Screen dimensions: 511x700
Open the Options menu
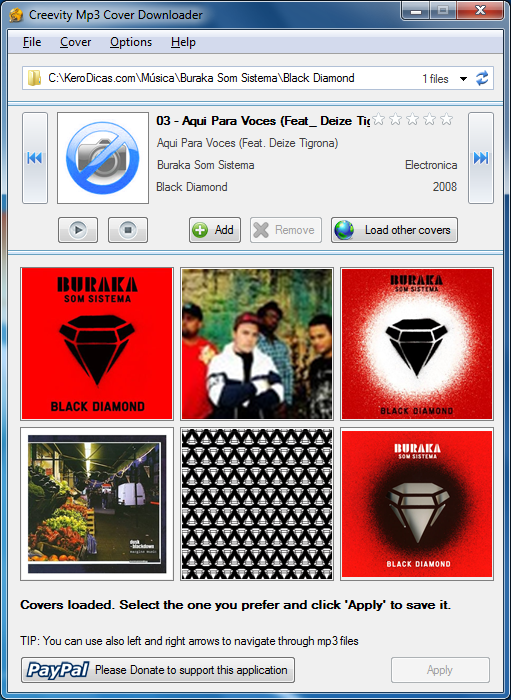pos(131,42)
